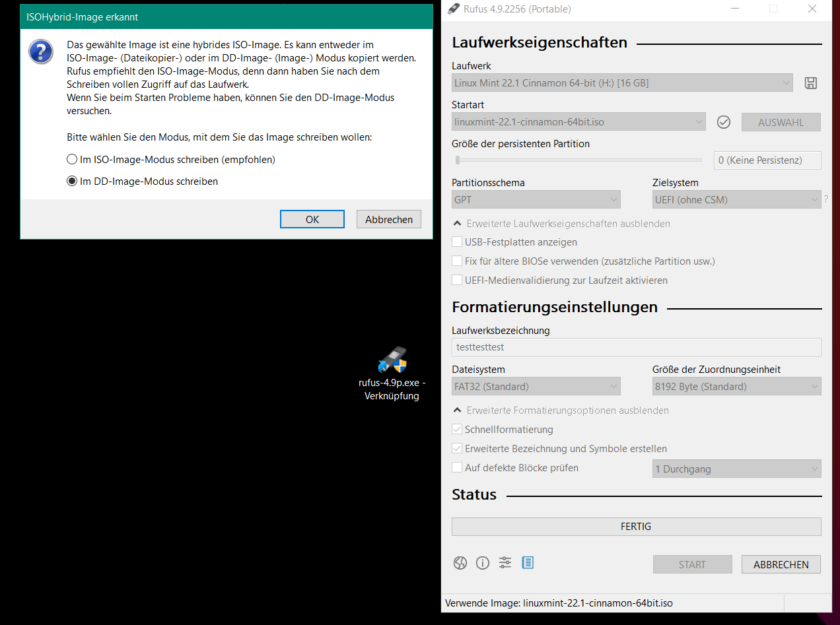
Task: Click the question mark beside Zielsystem dropdown
Action: click(825, 199)
